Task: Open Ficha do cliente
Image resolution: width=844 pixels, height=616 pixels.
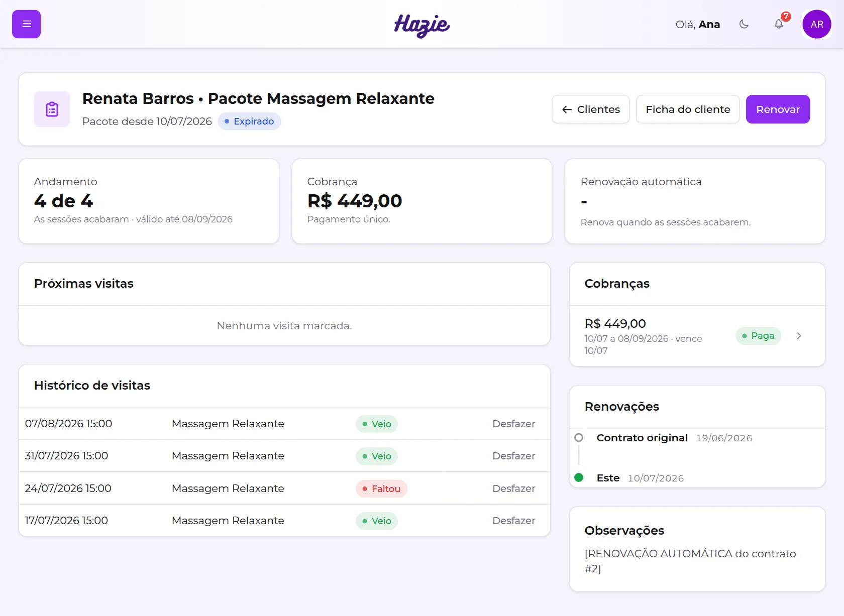Action: (x=688, y=109)
